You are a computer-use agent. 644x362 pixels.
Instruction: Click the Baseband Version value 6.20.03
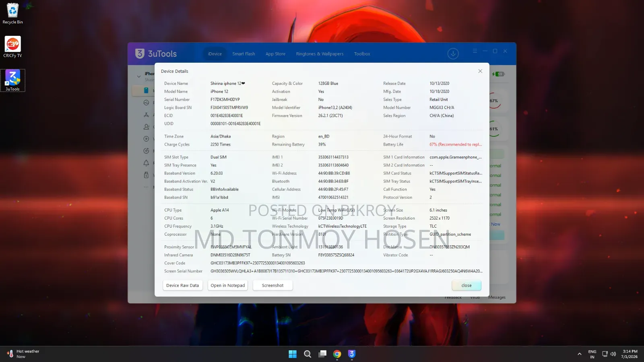click(217, 173)
